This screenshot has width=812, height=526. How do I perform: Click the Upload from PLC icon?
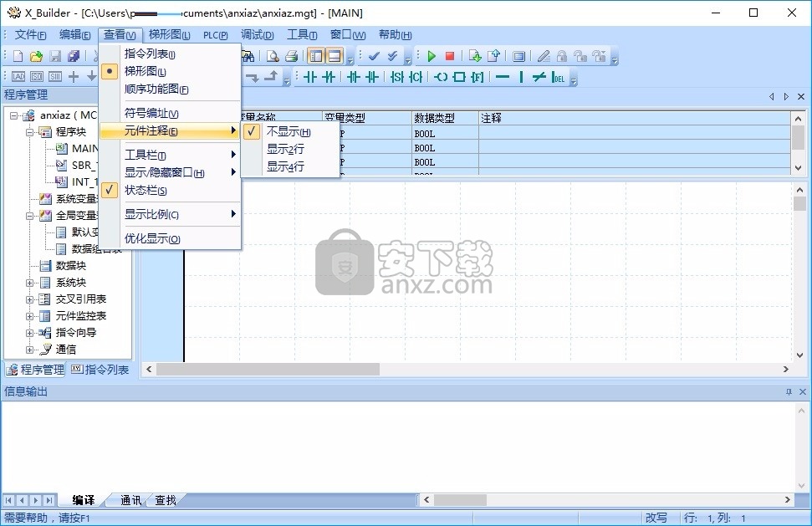493,56
